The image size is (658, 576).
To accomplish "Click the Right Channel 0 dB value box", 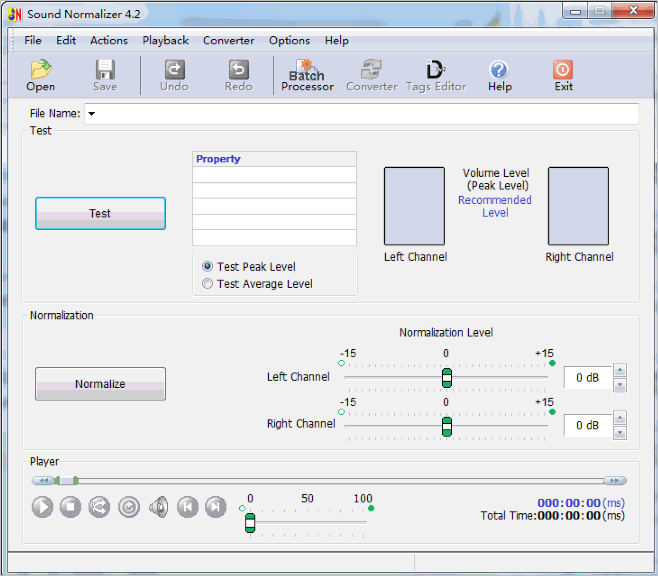I will (x=587, y=425).
